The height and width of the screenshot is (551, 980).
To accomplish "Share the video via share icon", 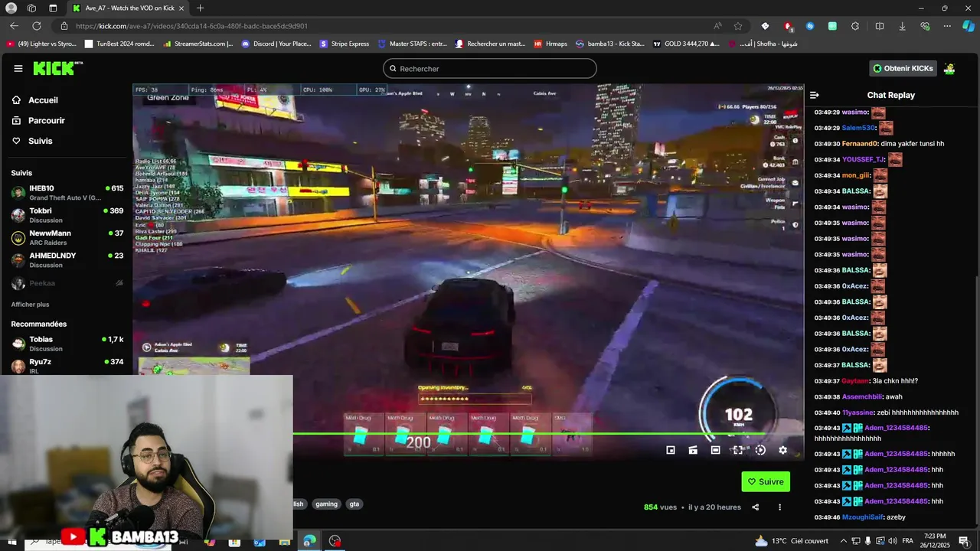I will (x=756, y=507).
